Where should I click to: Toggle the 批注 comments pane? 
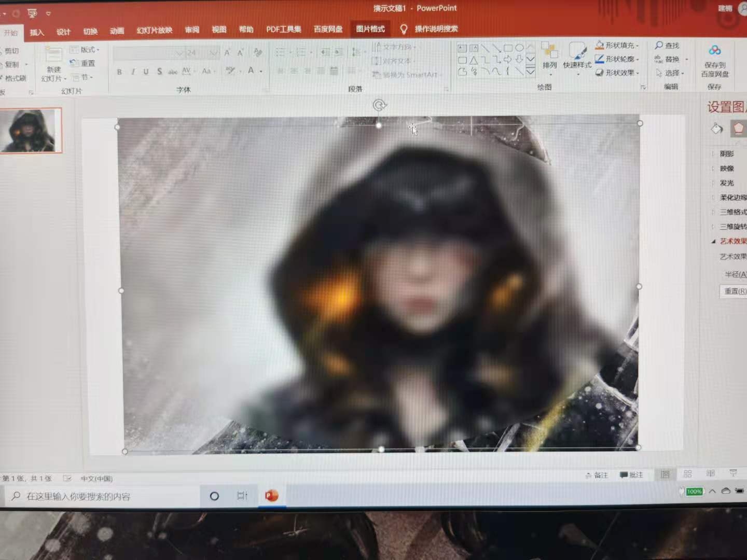coord(631,475)
